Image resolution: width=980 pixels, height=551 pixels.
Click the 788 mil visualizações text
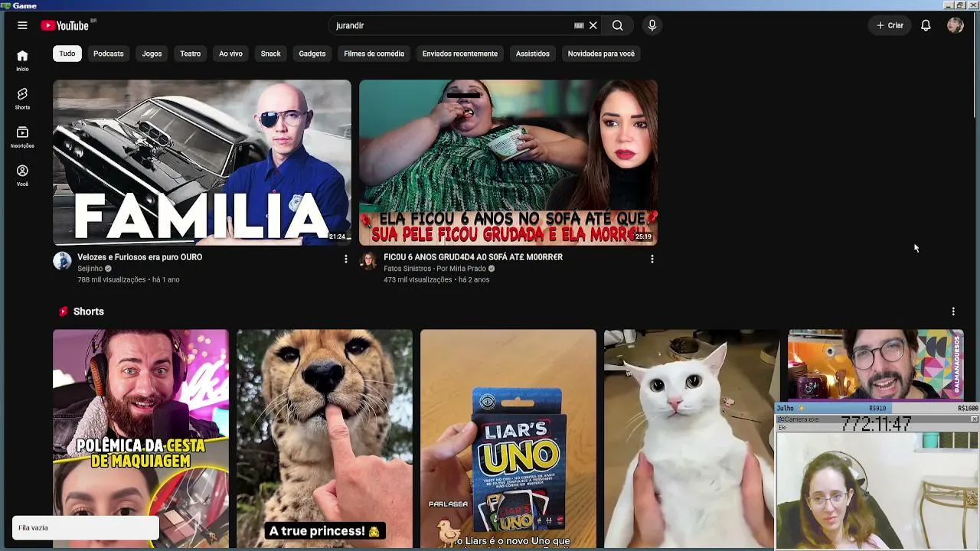(111, 280)
